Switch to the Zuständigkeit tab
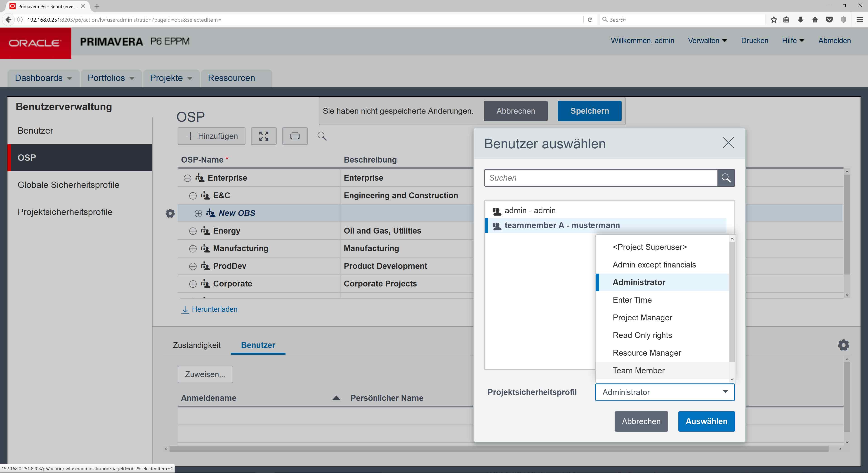This screenshot has width=868, height=473. 196,345
